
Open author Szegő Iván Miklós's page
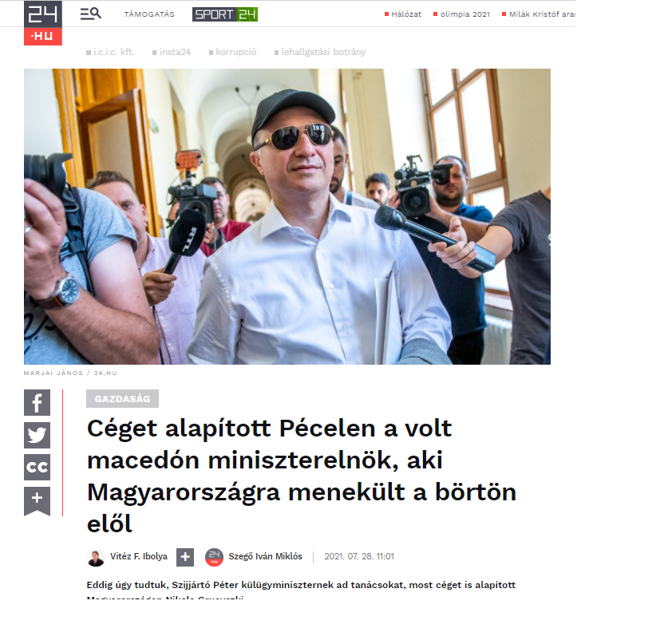click(265, 556)
